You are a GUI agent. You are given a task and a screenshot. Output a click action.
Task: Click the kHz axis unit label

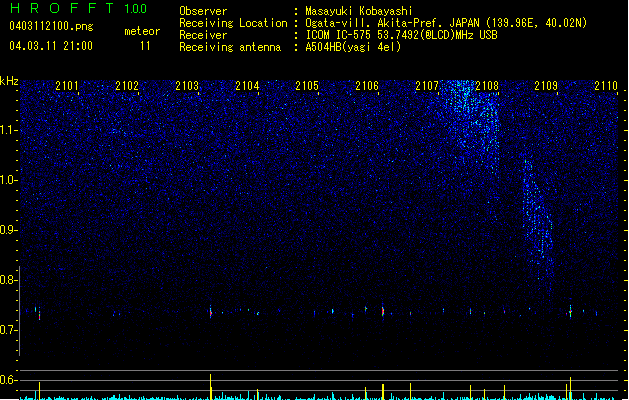click(x=9, y=81)
